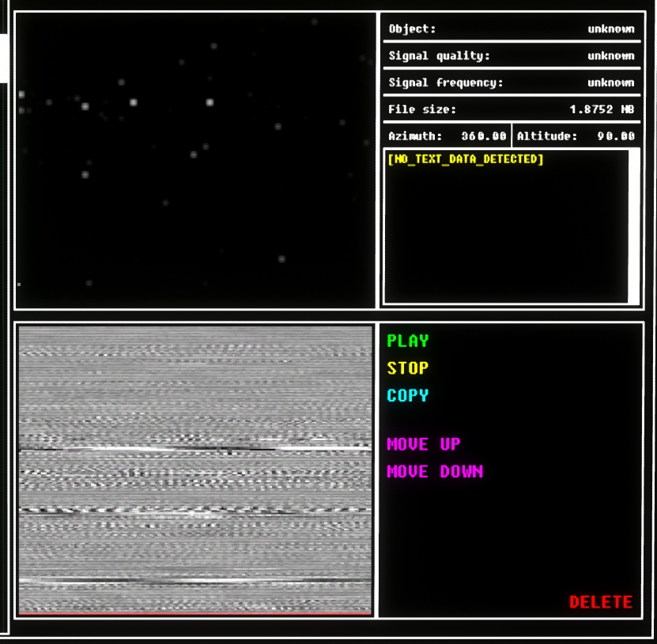Click the empty black text data area

(x=506, y=237)
